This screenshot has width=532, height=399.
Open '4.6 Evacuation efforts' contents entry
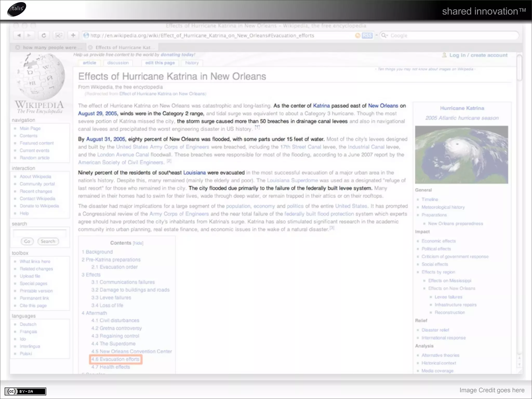click(x=115, y=359)
